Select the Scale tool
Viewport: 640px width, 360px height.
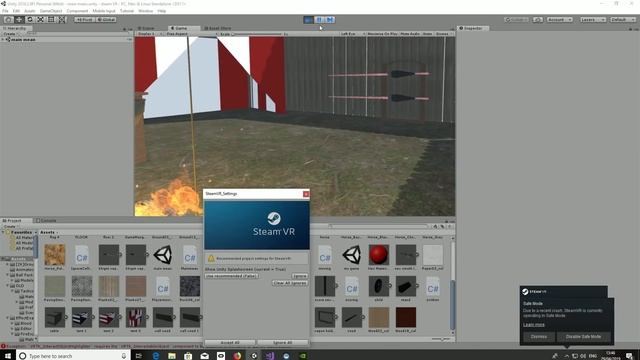click(40, 19)
